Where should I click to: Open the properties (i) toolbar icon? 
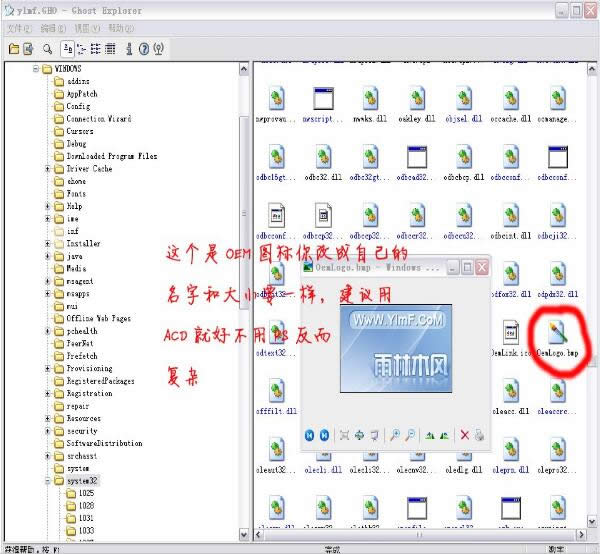[x=129, y=49]
